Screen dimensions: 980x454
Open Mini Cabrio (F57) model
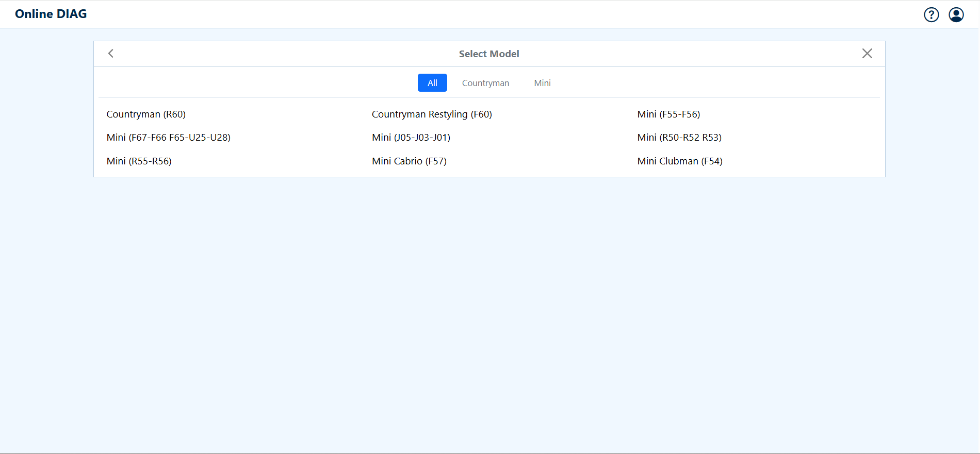pyautogui.click(x=409, y=161)
